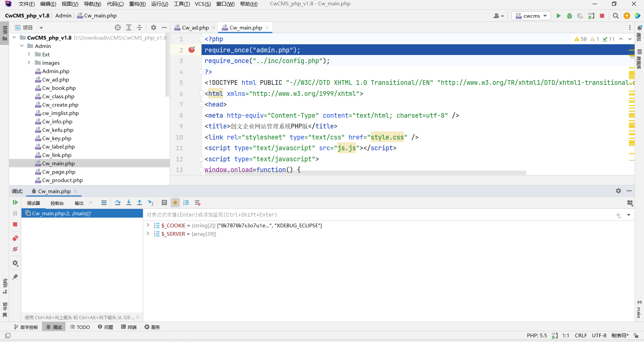This screenshot has height=342, width=644.
Task: Click the Step Into arrow icon
Action: 128,203
